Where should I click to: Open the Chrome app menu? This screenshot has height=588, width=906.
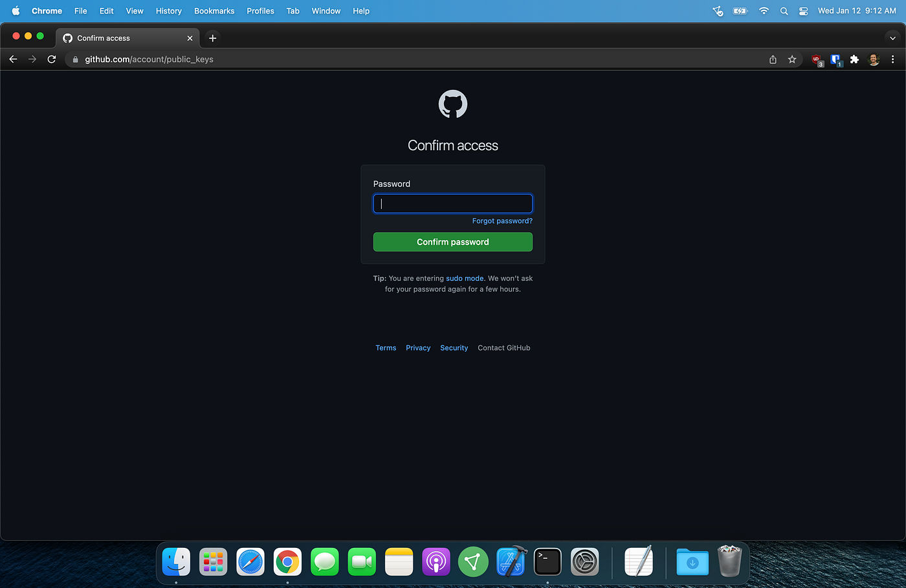(x=47, y=11)
